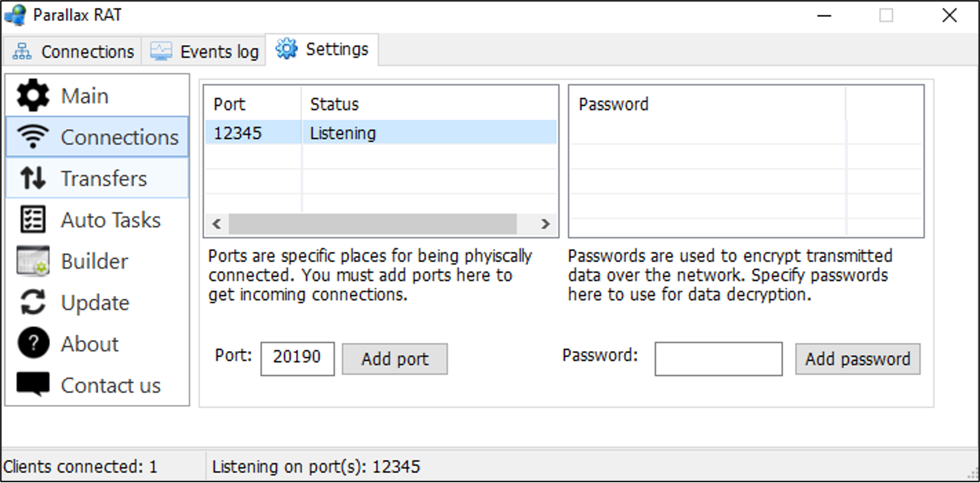Open the Builder section icon
The image size is (980, 483).
click(33, 261)
